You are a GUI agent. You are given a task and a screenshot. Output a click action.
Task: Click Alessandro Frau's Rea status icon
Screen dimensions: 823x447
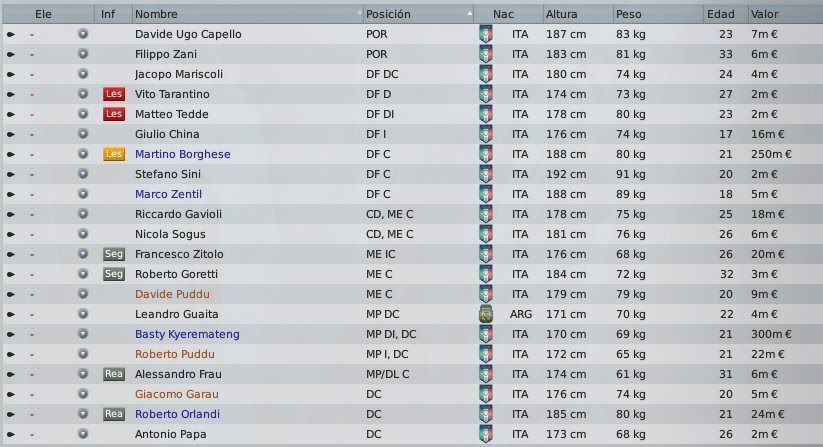click(x=114, y=374)
